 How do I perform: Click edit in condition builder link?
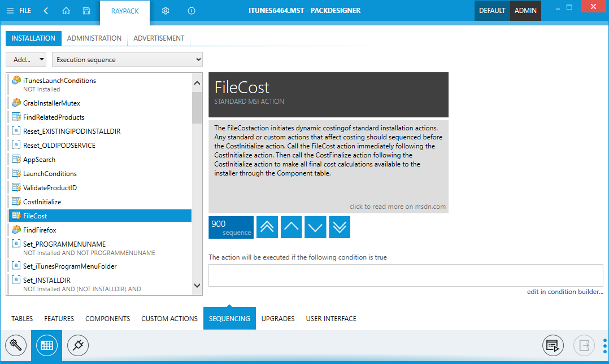[564, 292]
